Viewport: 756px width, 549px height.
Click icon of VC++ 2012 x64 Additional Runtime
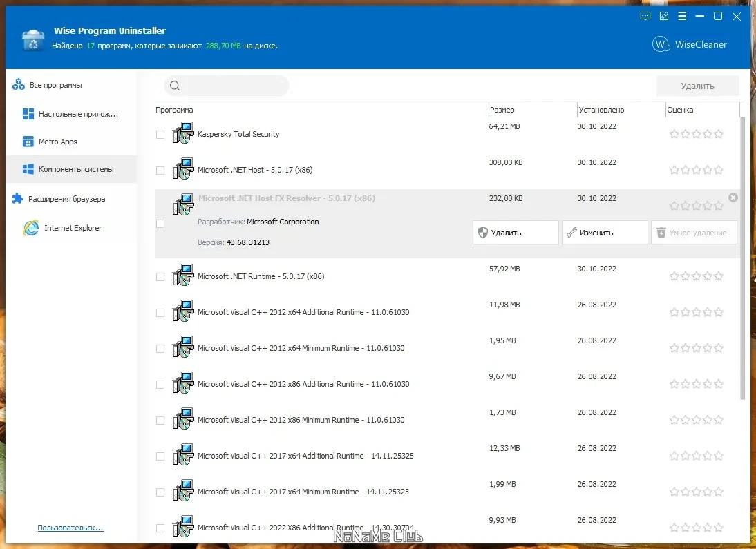[x=183, y=311]
